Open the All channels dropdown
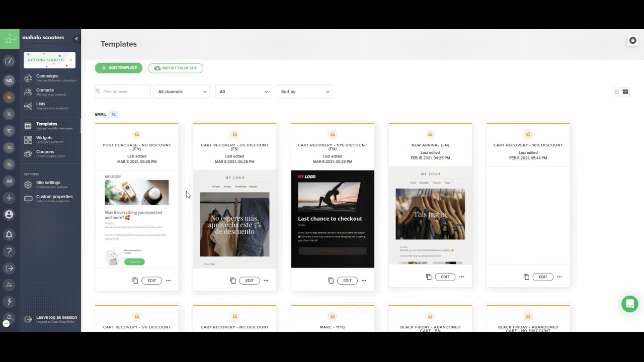The width and height of the screenshot is (644, 362). click(x=182, y=92)
